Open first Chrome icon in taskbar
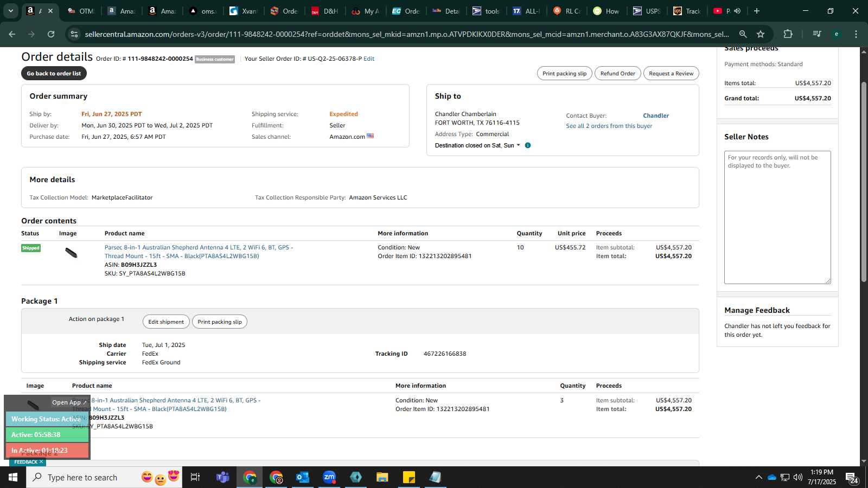This screenshot has width=868, height=488. pyautogui.click(x=250, y=477)
